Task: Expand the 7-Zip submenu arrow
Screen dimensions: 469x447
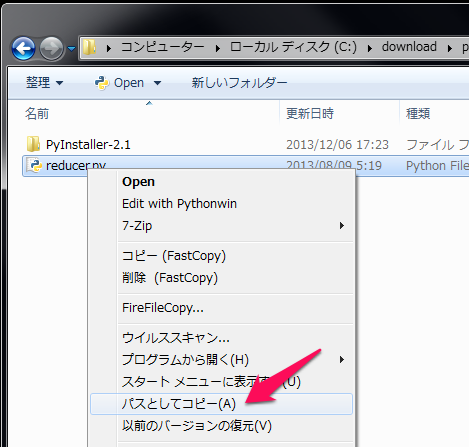Action: point(341,226)
